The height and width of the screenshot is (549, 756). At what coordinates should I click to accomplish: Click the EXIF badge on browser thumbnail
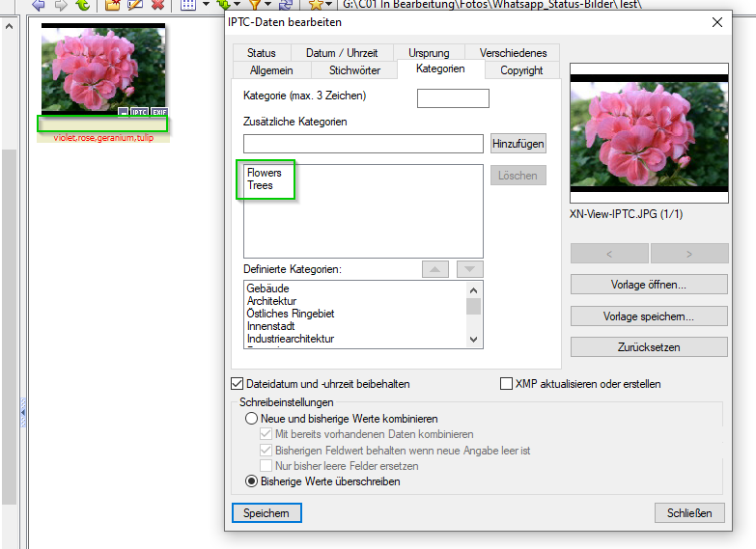click(159, 112)
